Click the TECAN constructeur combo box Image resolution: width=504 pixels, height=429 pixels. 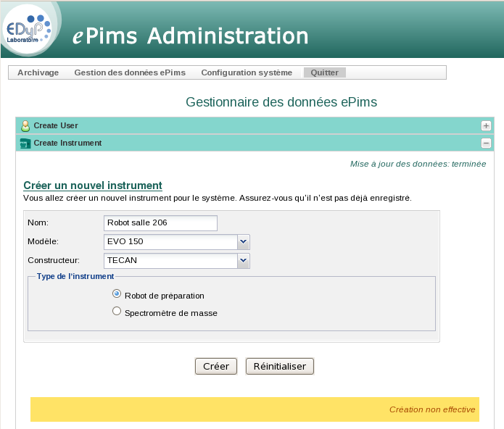coord(170,260)
